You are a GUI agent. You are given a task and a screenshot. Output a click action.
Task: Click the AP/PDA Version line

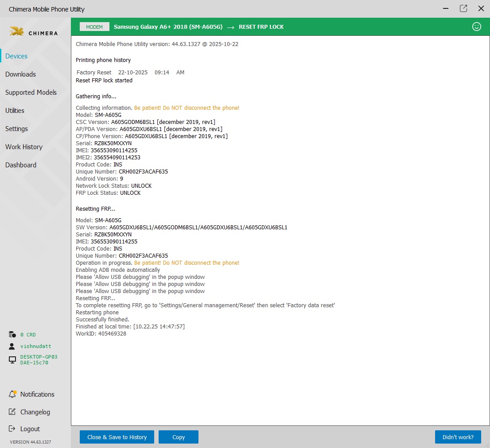pyautogui.click(x=149, y=129)
